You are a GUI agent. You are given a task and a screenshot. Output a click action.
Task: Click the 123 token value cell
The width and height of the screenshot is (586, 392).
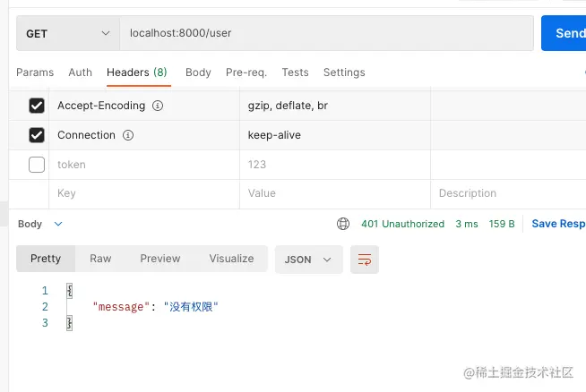(335, 165)
